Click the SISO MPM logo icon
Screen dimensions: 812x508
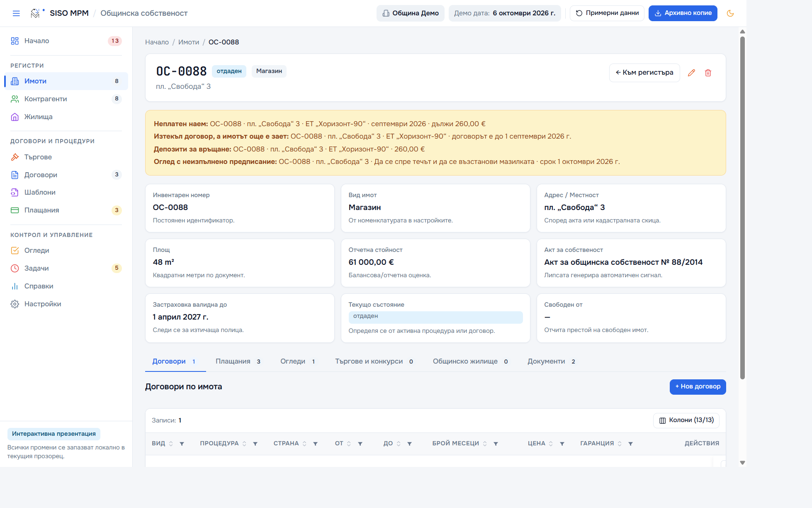pyautogui.click(x=35, y=13)
